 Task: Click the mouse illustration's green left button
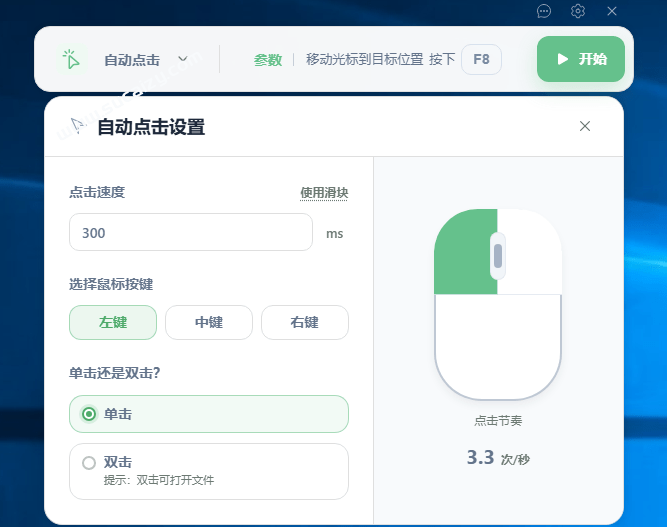[x=465, y=251]
